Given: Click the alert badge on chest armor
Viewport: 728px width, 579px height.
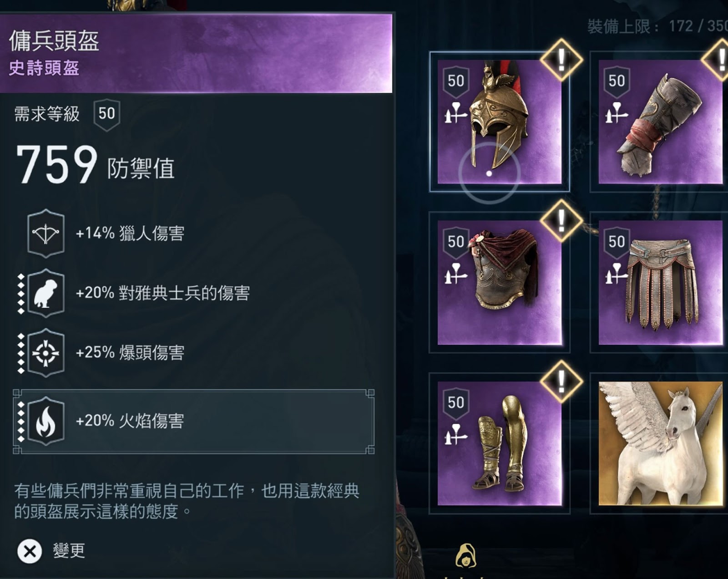Looking at the screenshot, I should tap(561, 221).
